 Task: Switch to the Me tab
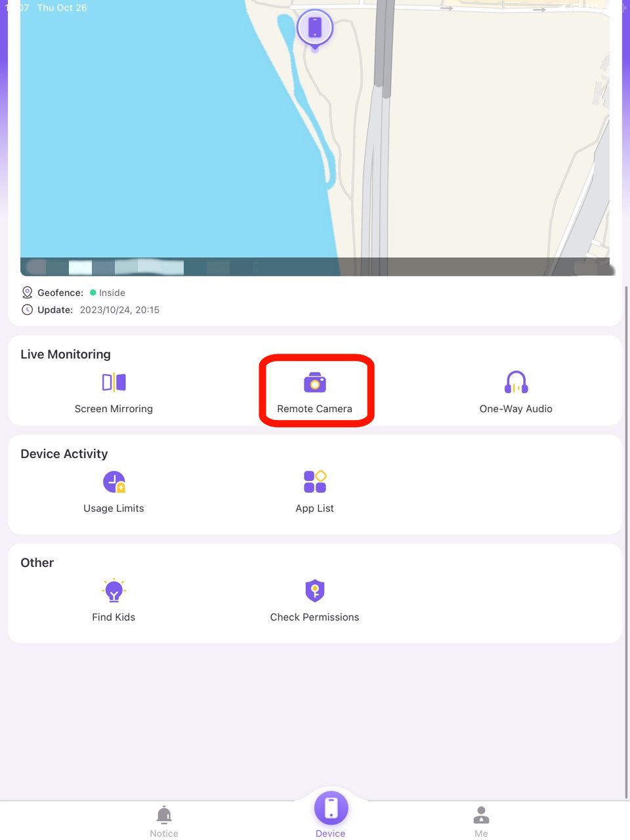[481, 820]
